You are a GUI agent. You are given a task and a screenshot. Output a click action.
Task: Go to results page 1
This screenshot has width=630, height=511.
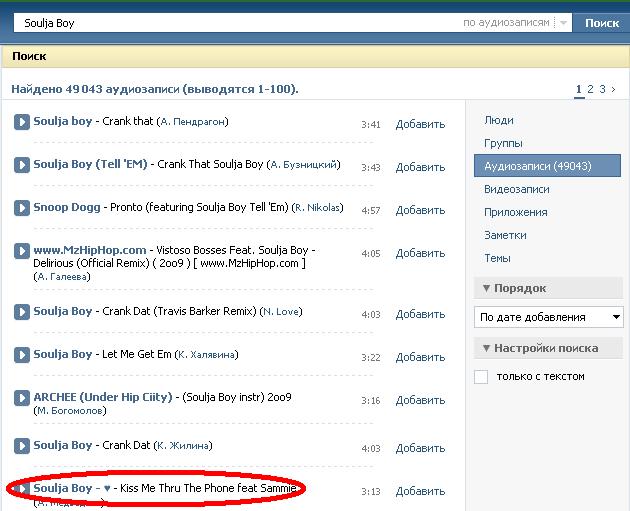(579, 89)
